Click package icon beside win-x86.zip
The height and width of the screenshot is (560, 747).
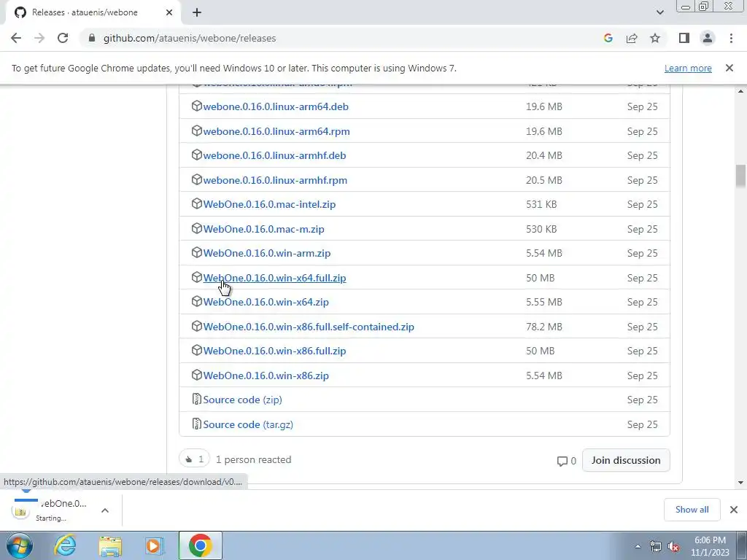tap(196, 376)
